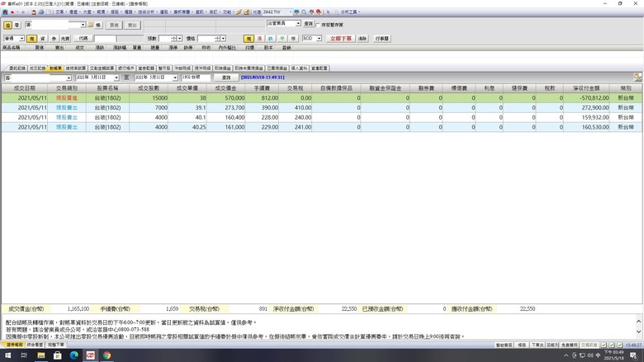Click the 中 input-method tray indicator

[x=598, y=355]
